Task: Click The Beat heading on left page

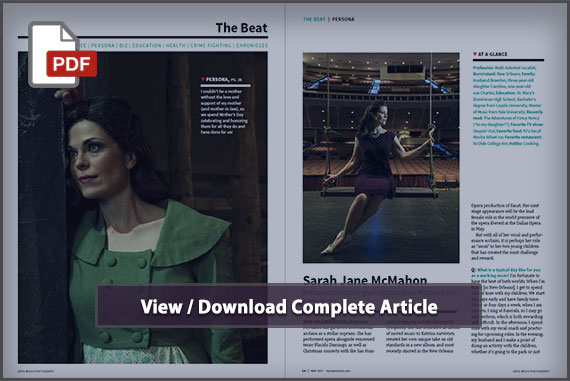Action: point(241,28)
